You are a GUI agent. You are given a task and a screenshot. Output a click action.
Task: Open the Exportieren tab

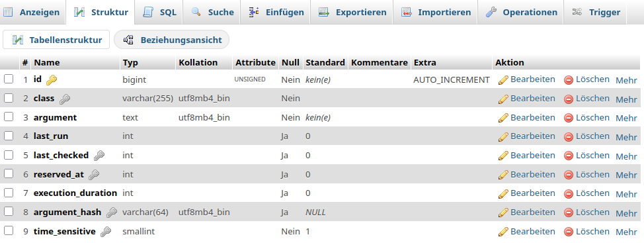(x=352, y=13)
